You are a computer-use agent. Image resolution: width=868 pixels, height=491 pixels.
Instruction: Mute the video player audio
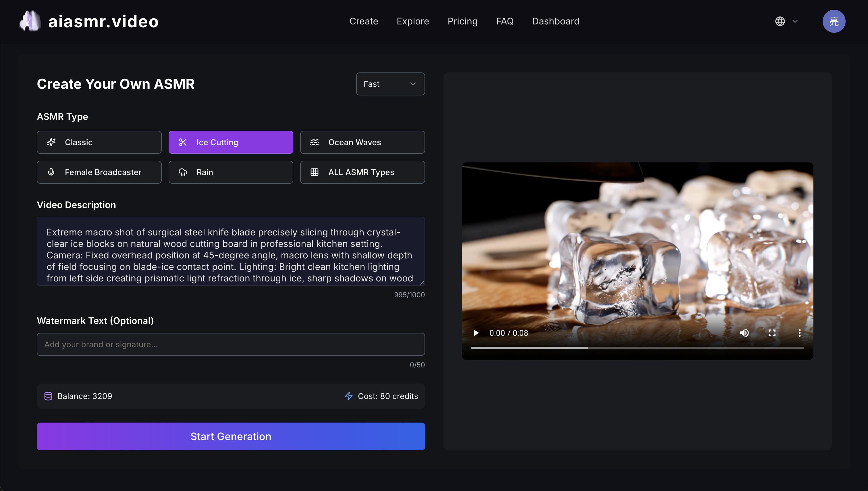click(745, 333)
